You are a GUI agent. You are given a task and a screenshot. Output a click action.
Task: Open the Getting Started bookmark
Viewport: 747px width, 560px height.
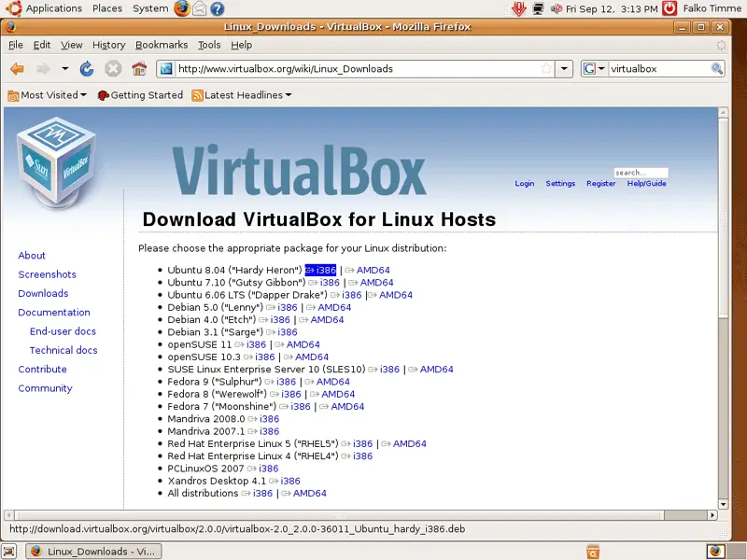[x=140, y=95]
